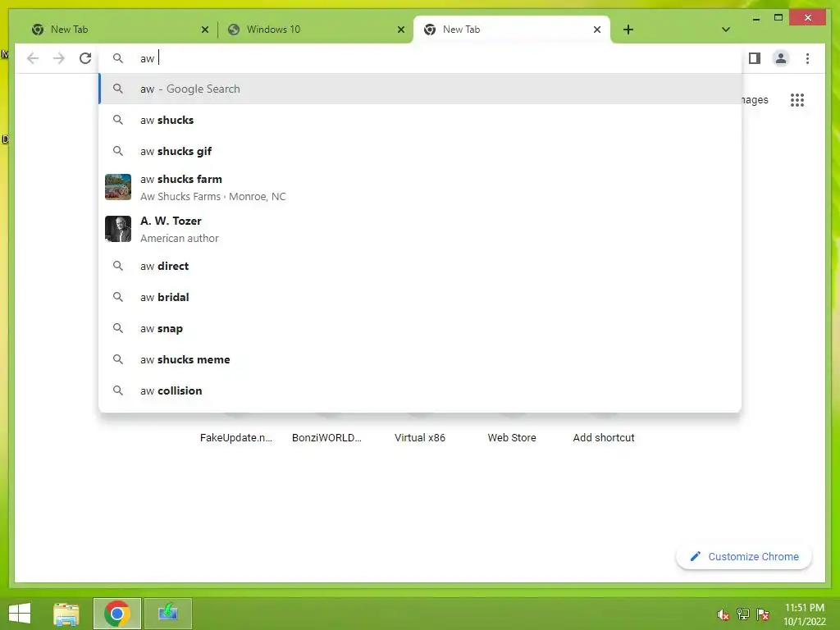Close the first New Tab tab

pos(204,30)
